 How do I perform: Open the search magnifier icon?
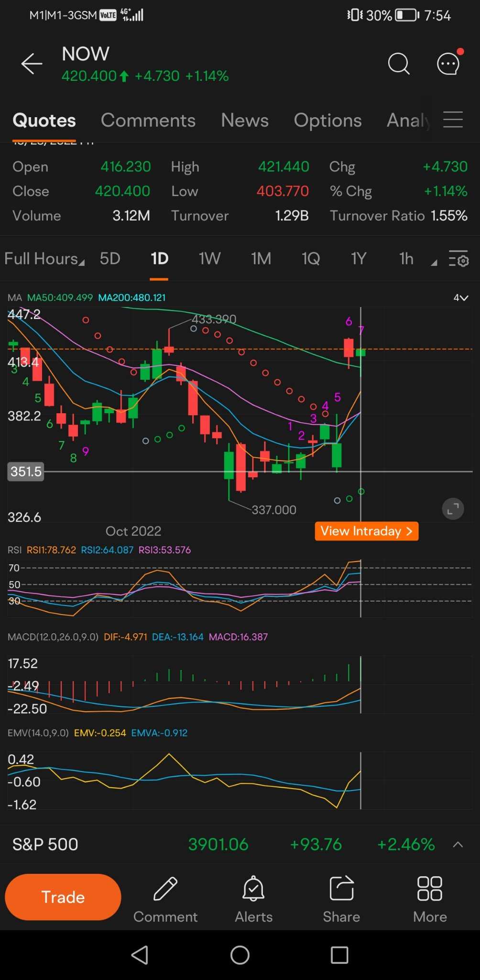[x=399, y=64]
